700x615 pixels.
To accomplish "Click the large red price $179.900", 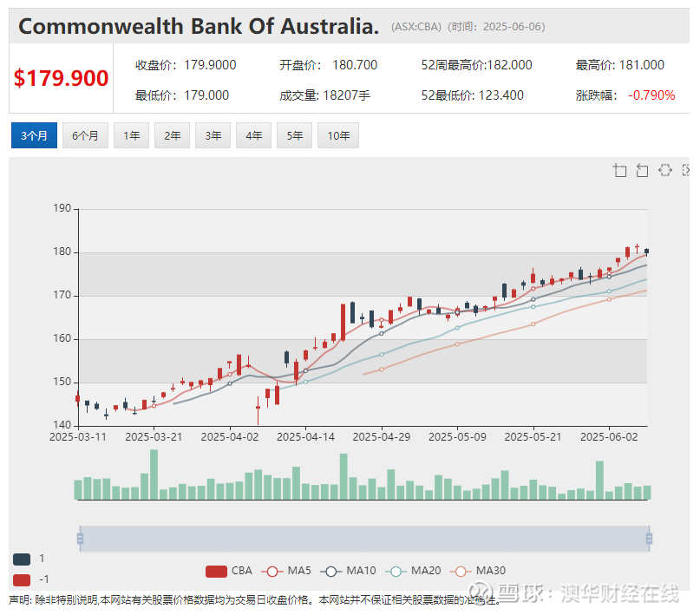I will 62,78.
